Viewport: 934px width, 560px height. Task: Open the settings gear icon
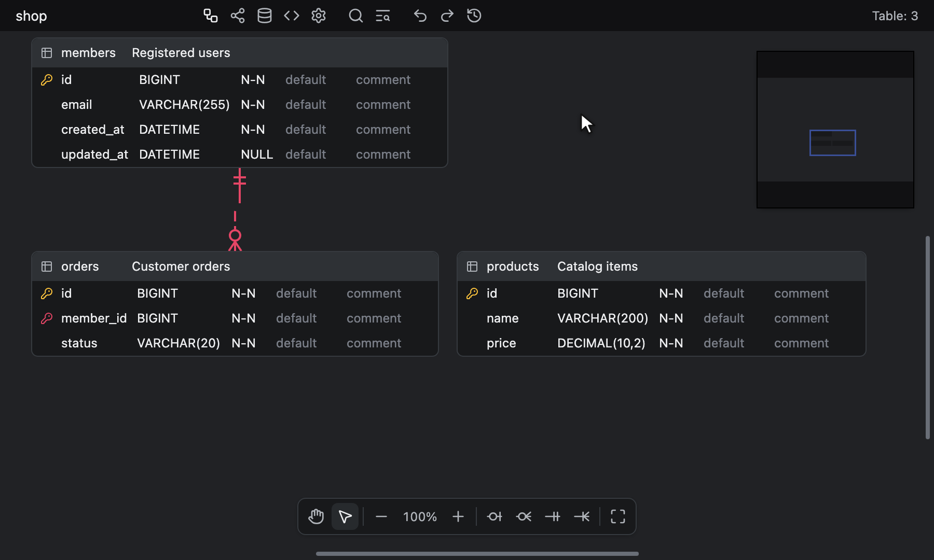(x=319, y=16)
